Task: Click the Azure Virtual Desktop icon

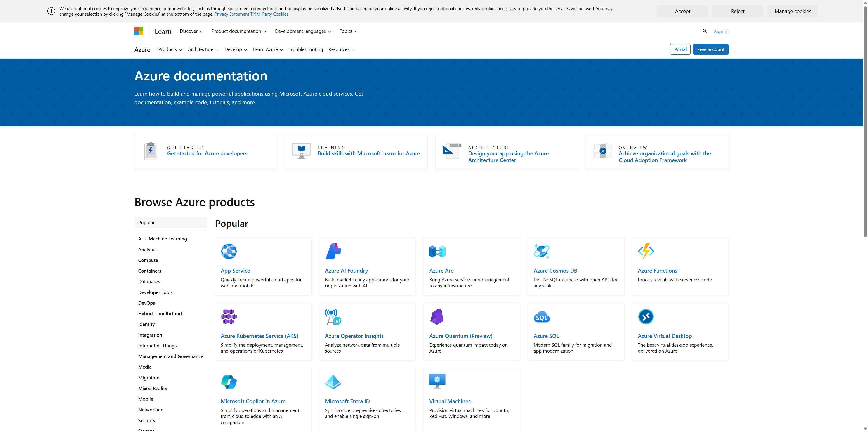Action: (x=646, y=316)
